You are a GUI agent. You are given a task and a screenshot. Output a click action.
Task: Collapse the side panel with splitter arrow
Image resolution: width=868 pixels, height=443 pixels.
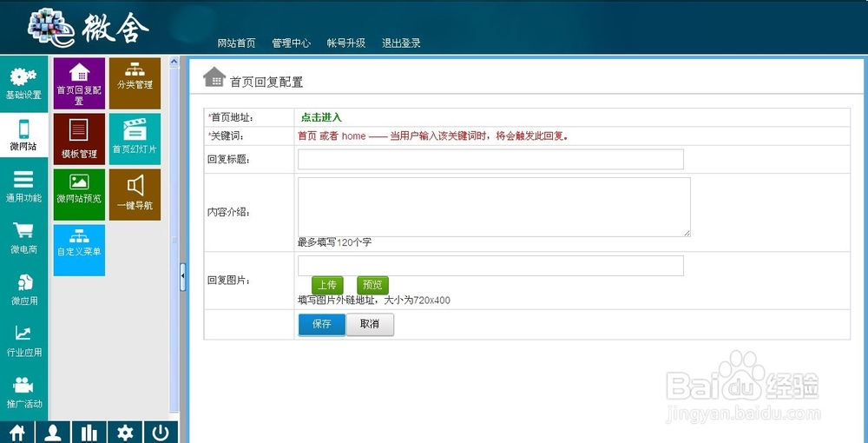coord(182,277)
